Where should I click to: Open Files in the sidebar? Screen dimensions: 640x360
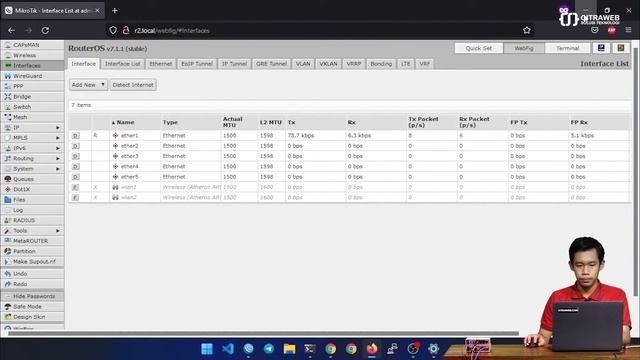(32, 200)
